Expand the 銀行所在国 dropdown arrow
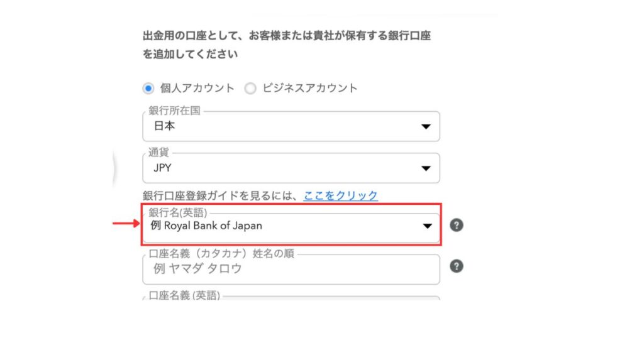The height and width of the screenshot is (338, 644). 426,127
